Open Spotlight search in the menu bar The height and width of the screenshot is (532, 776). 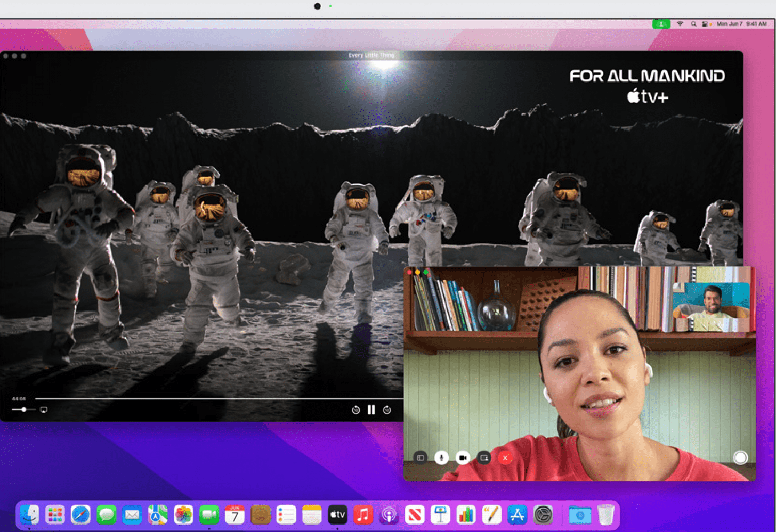pos(693,24)
